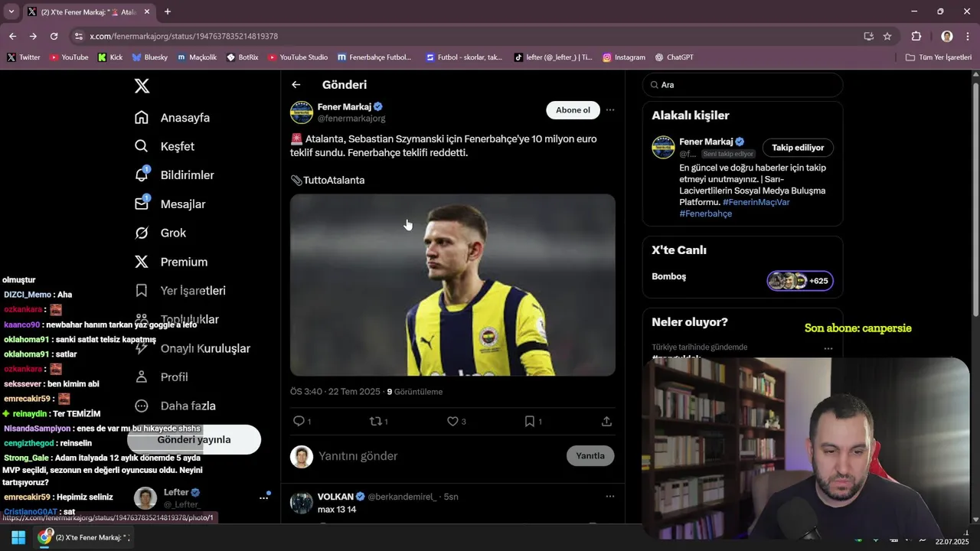980x551 pixels.
Task: Open Chrome profile avatar
Action: [x=947, y=36]
